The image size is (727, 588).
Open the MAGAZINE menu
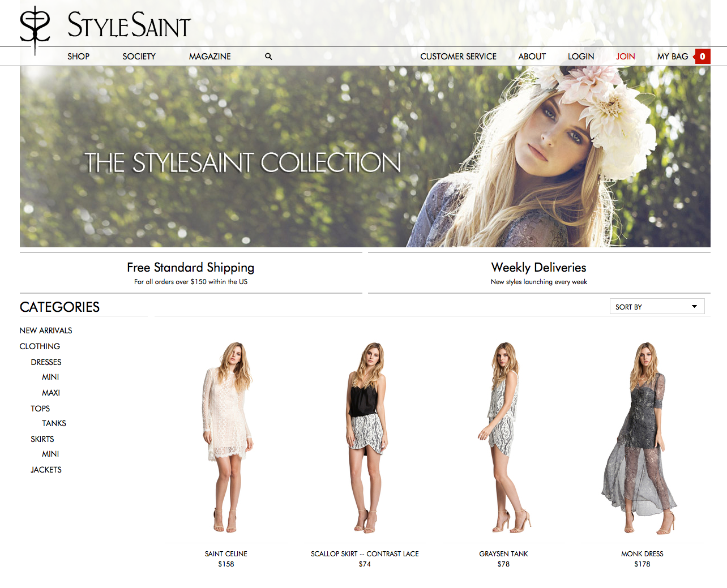tap(209, 56)
